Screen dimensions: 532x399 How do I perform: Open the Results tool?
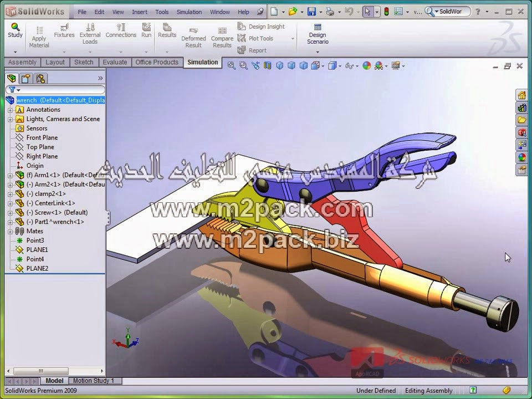(167, 30)
